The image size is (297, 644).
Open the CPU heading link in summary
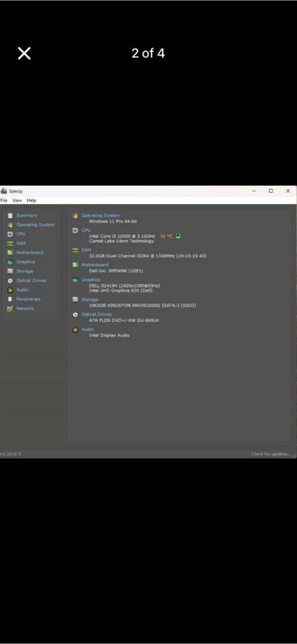click(x=86, y=230)
